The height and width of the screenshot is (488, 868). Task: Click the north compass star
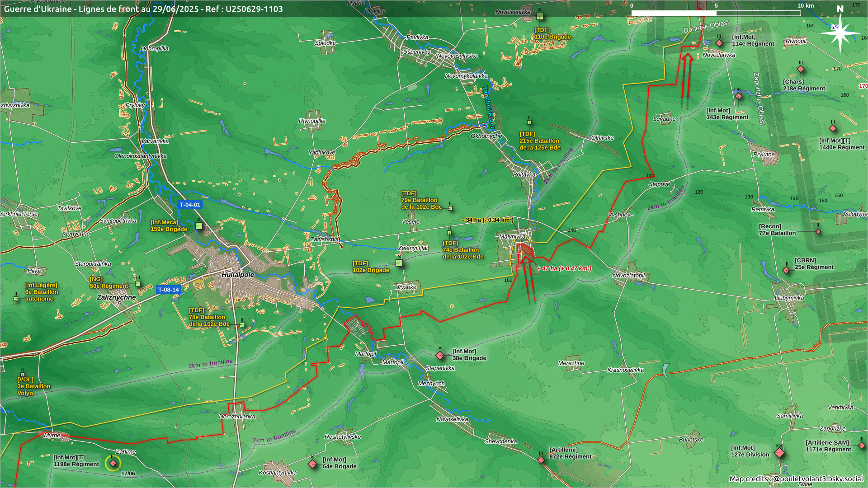click(840, 33)
